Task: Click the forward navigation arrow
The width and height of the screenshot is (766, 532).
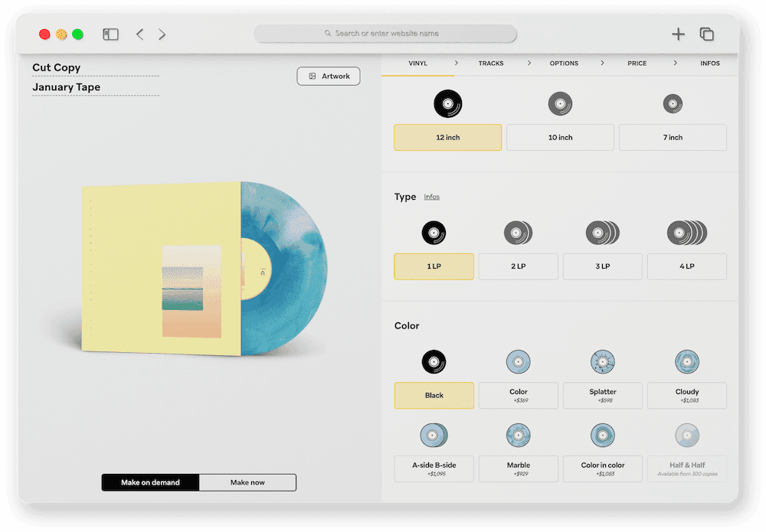Action: (161, 34)
